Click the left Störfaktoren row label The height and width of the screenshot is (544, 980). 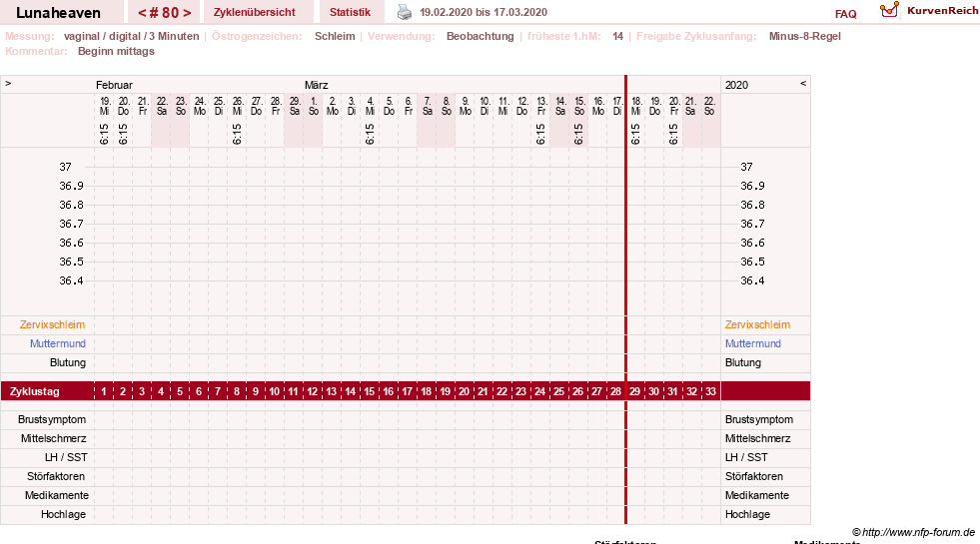tap(56, 476)
